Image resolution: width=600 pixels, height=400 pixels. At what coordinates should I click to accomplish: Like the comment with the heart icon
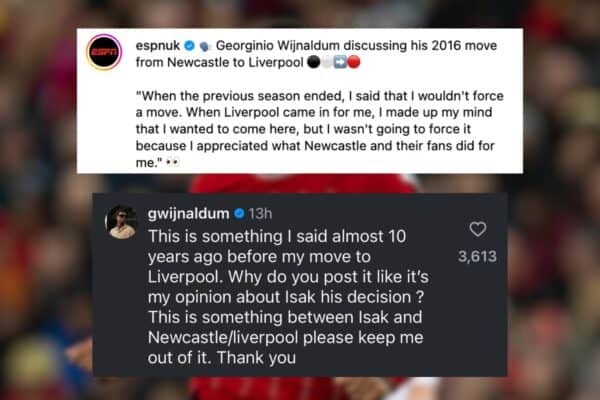pos(478,229)
